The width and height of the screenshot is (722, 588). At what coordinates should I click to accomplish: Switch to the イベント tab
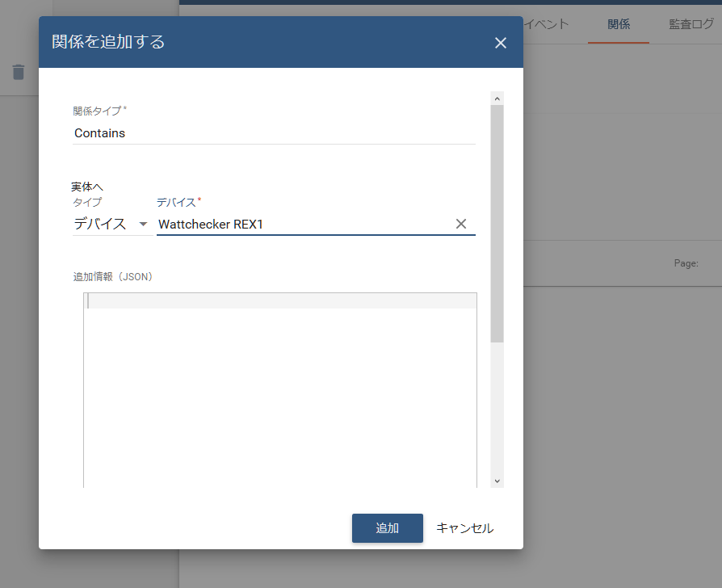click(547, 24)
